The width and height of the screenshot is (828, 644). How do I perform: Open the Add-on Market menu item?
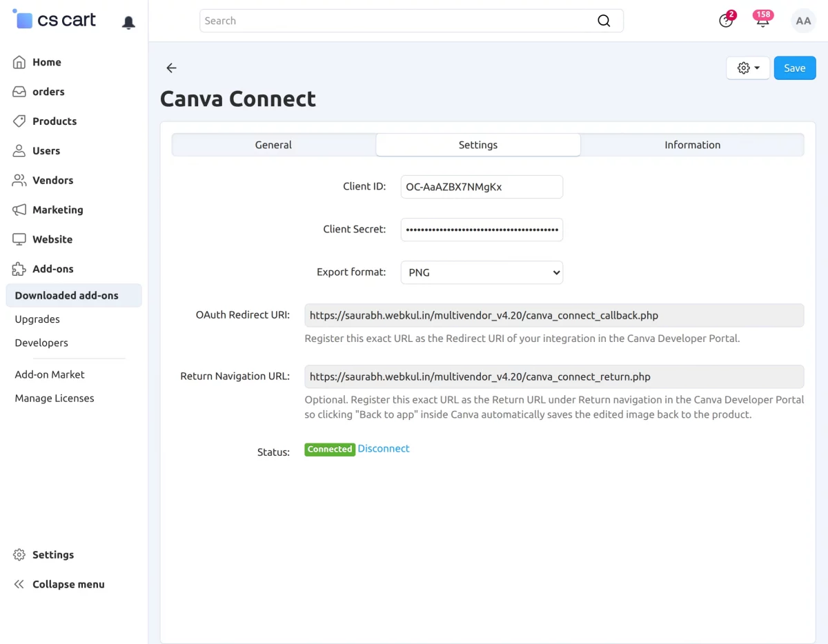pyautogui.click(x=50, y=374)
